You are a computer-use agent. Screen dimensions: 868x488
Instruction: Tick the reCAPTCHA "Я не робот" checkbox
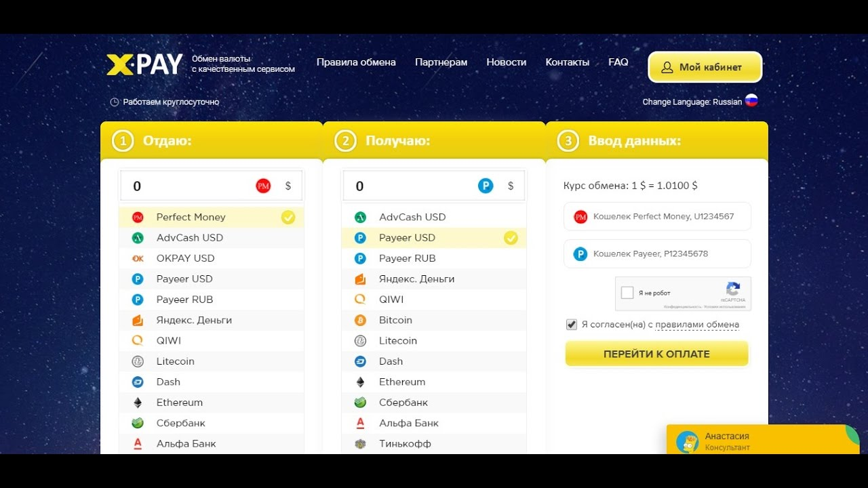click(x=627, y=293)
